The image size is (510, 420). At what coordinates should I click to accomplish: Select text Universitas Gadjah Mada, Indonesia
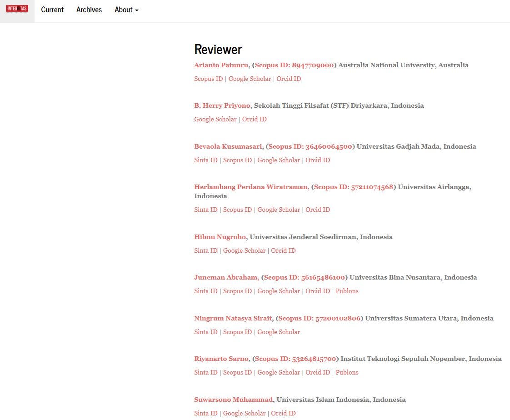pyautogui.click(x=416, y=146)
